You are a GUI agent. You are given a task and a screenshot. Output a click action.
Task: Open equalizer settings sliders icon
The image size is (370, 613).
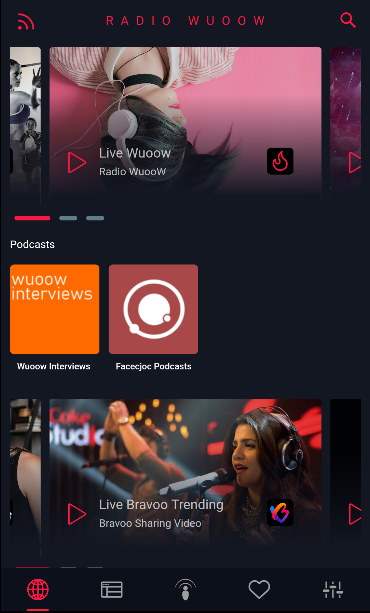(333, 590)
